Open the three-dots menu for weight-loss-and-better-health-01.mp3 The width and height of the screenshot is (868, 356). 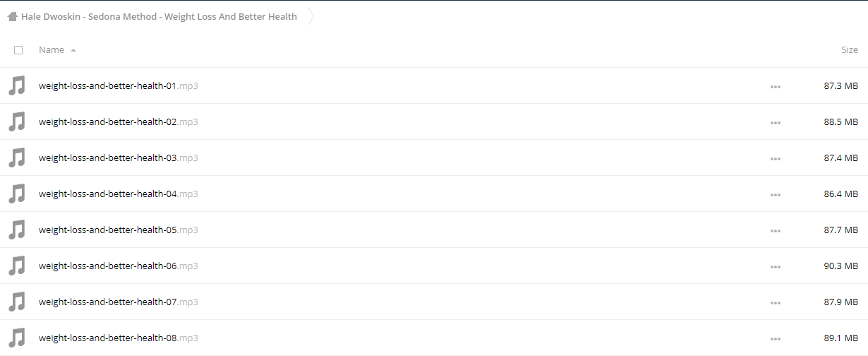[x=776, y=87]
